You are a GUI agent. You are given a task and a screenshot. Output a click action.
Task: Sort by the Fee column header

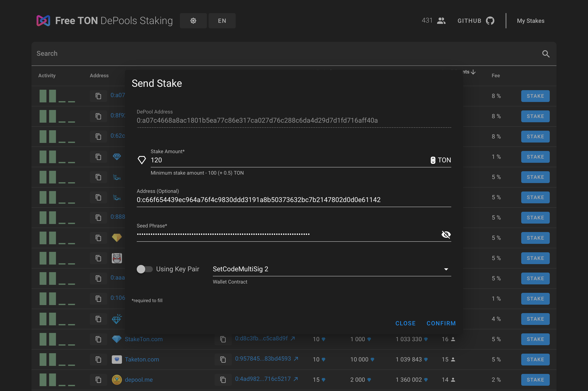coord(496,76)
